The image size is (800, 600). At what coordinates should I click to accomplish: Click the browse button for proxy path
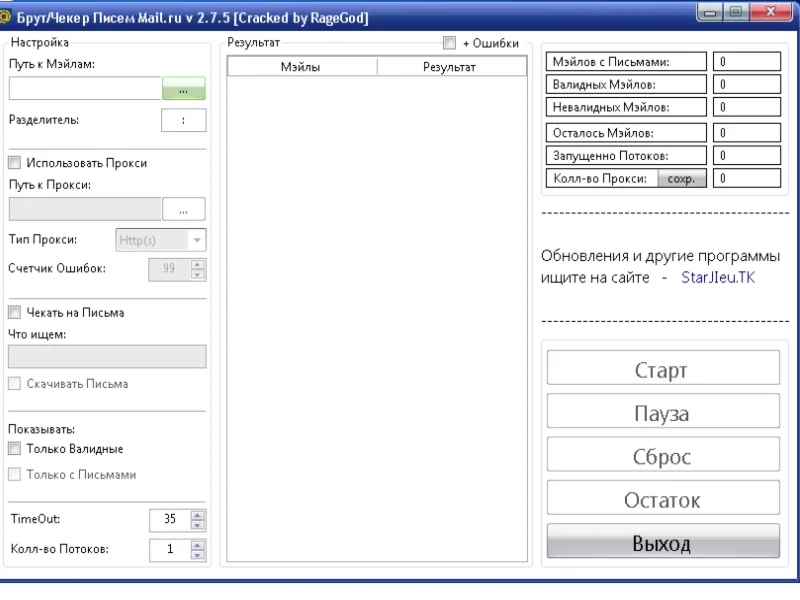click(x=184, y=209)
